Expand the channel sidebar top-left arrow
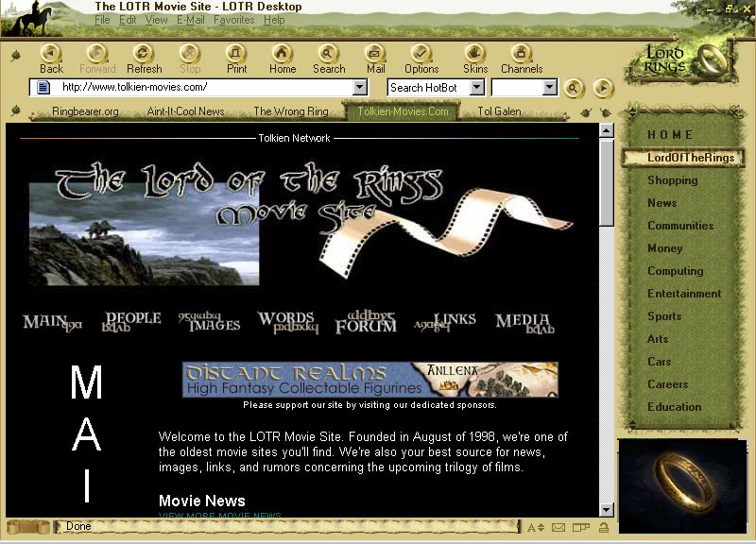Viewport: 756px width, 544px height. (632, 112)
